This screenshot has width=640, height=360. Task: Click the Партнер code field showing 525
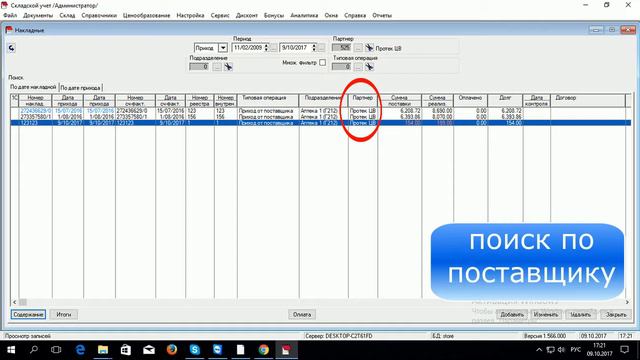341,48
